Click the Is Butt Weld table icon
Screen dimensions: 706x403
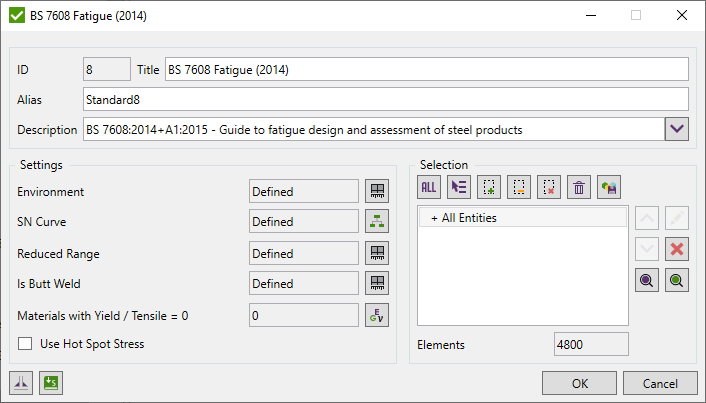377,284
